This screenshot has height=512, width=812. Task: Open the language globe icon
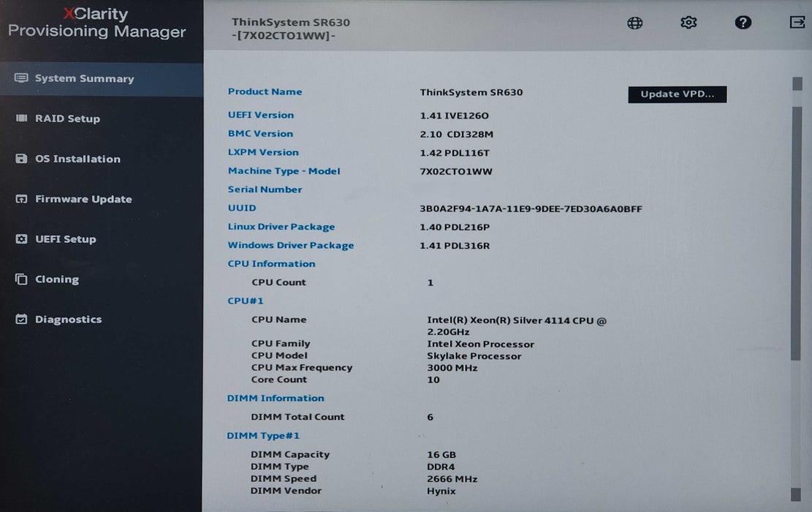click(635, 23)
